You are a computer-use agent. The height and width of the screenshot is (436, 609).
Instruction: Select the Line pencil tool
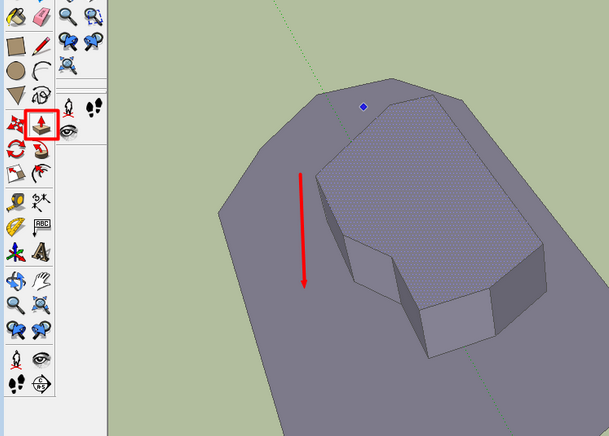tap(41, 46)
